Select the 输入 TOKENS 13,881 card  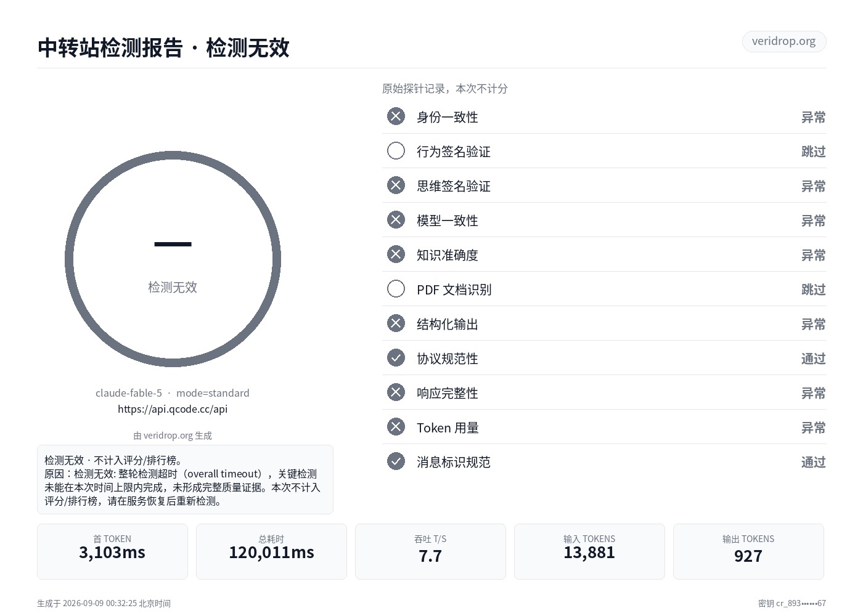(589, 551)
